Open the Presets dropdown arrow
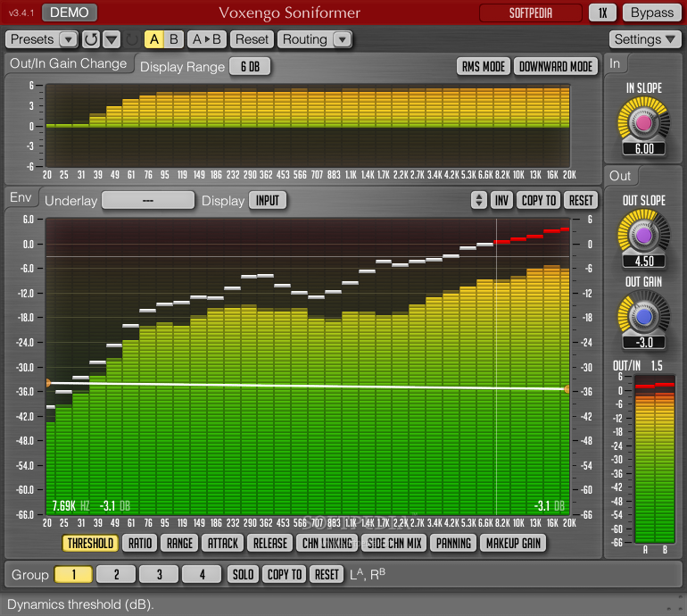Viewport: 687px width, 616px height. pos(69,39)
